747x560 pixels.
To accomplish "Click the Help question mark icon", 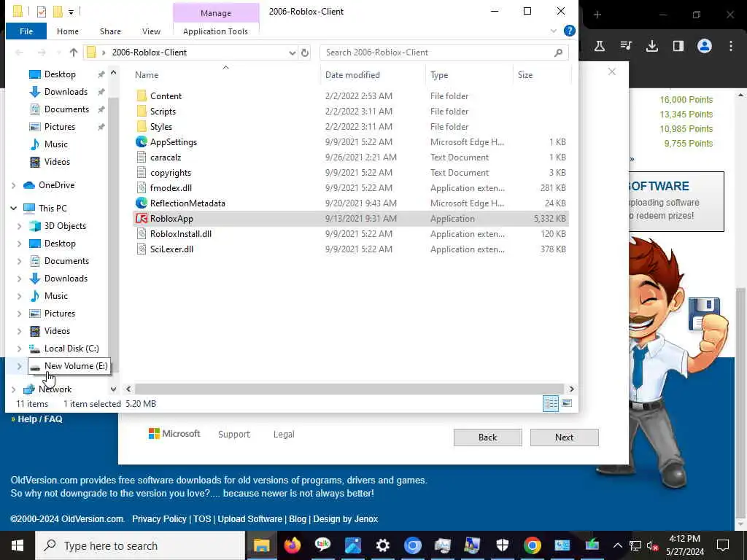I will pyautogui.click(x=569, y=31).
